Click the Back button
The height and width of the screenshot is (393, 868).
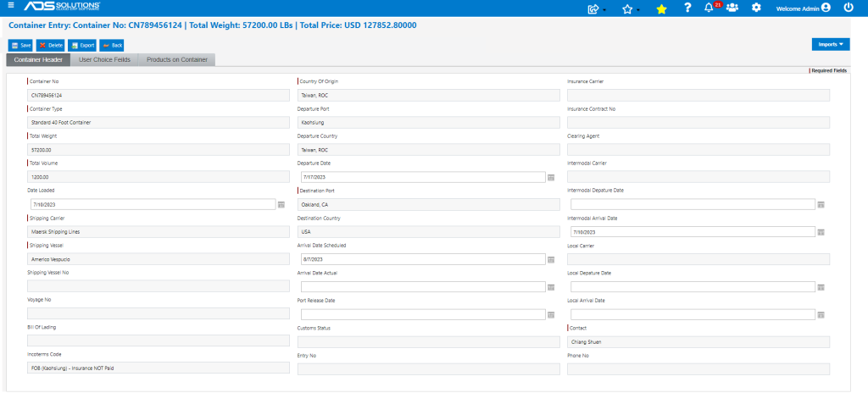(112, 46)
